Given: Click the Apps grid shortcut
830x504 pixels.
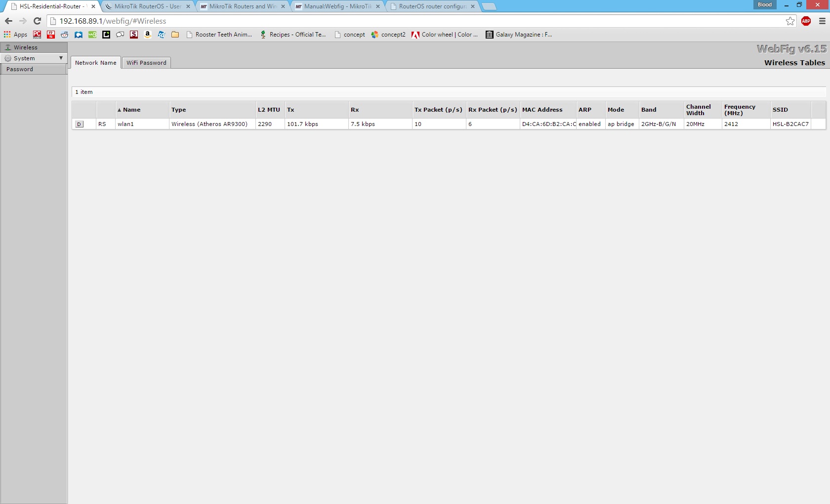Looking at the screenshot, I should pos(15,35).
